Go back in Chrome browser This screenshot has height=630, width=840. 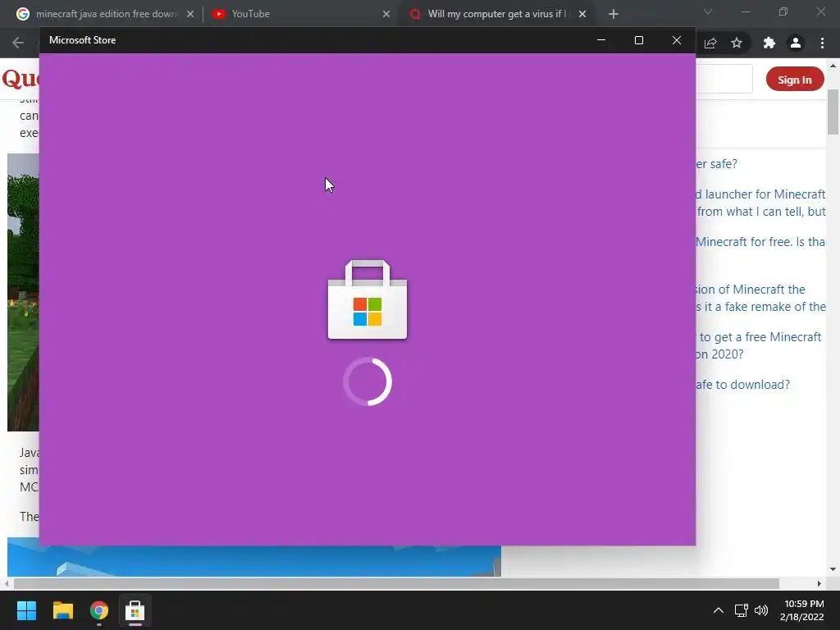[18, 43]
